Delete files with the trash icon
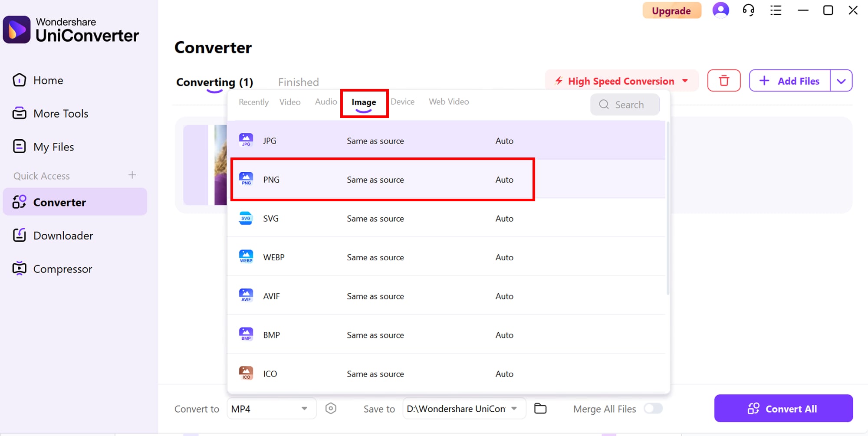 tap(724, 81)
